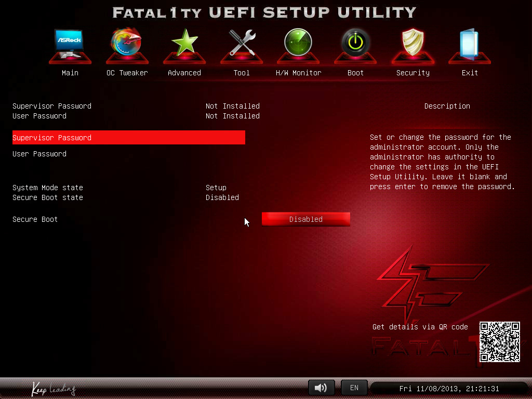
Task: Change the EN language button
Action: [x=354, y=388]
